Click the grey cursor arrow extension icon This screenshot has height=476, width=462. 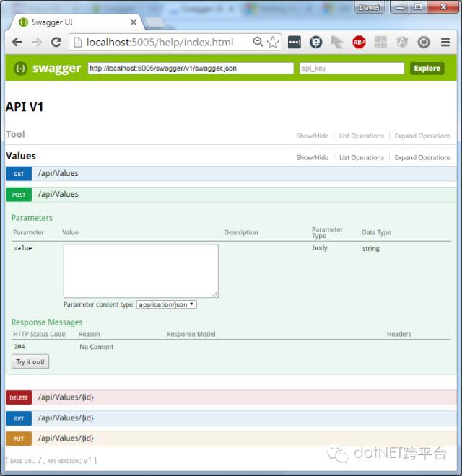pos(337,43)
